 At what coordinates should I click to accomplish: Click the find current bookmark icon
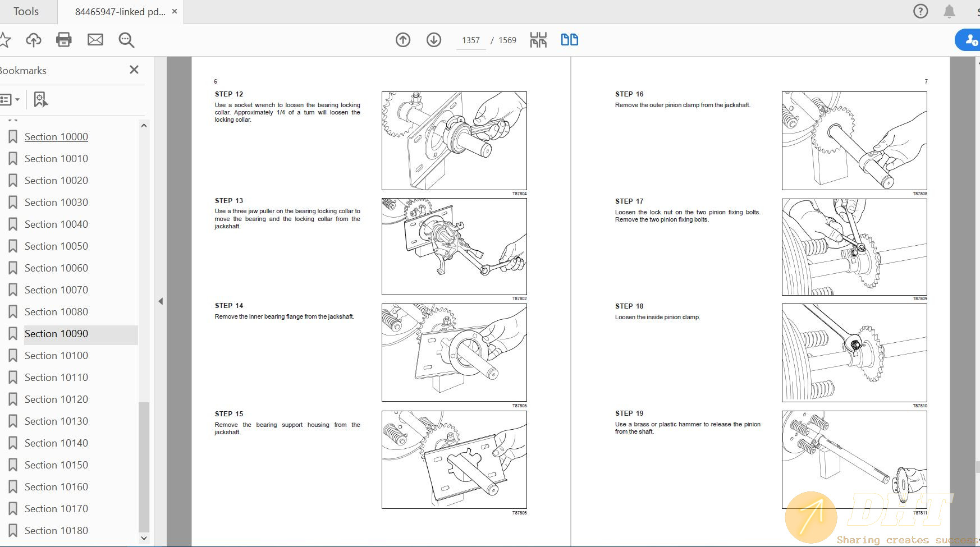(x=40, y=100)
